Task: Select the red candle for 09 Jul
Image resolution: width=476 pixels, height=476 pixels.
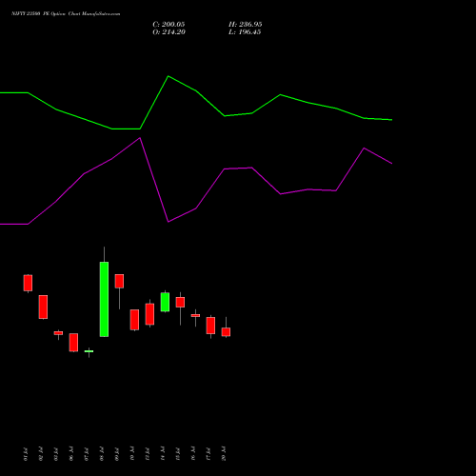Action: click(119, 281)
